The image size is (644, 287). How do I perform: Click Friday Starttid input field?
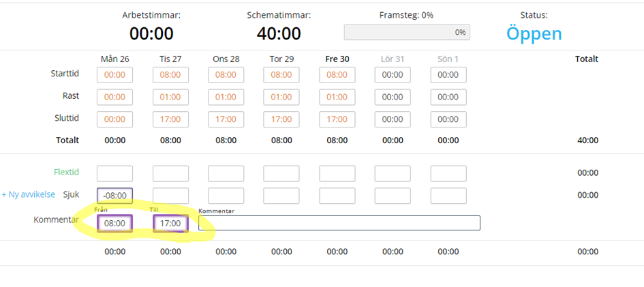[337, 75]
